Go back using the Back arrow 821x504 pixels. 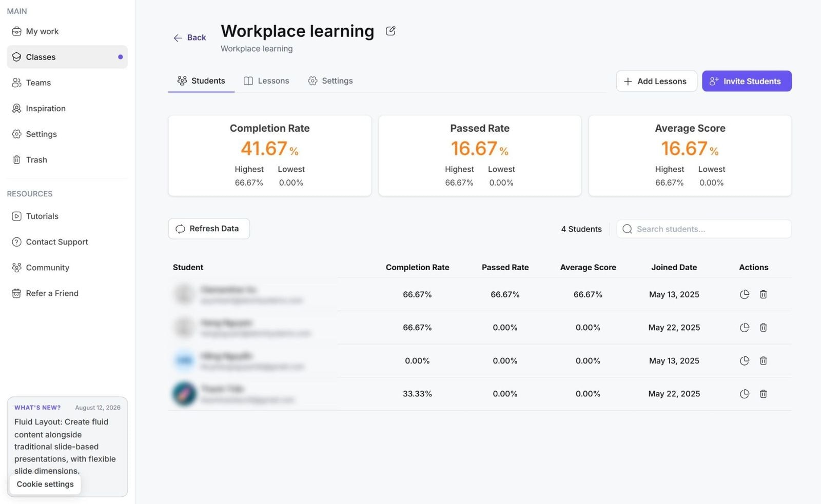tap(189, 37)
